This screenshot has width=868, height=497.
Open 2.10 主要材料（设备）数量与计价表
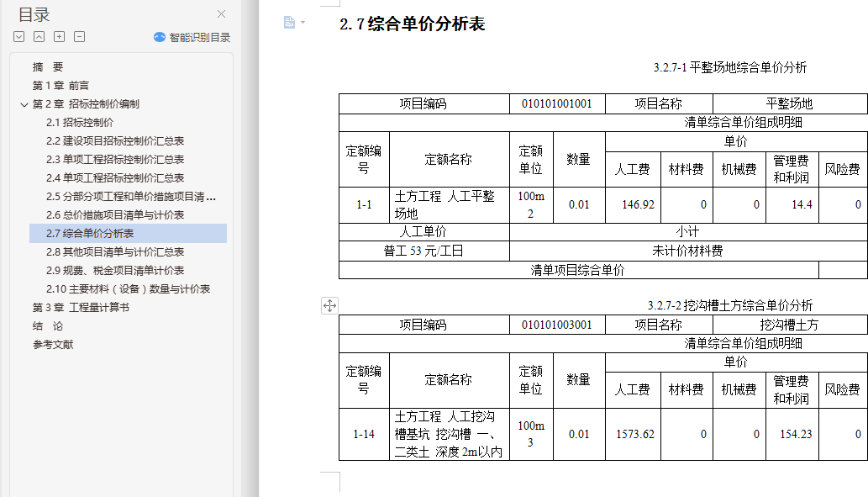click(x=128, y=288)
